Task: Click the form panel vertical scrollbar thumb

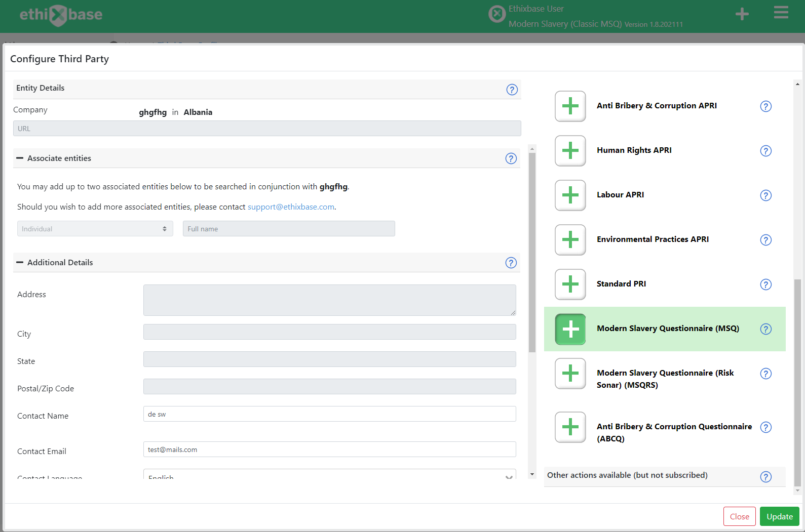Action: [x=532, y=252]
